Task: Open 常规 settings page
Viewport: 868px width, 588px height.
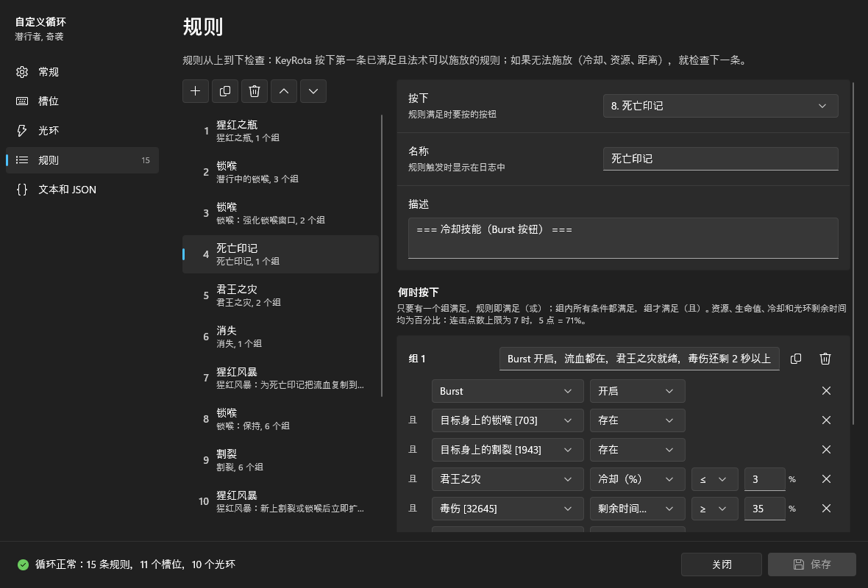Action: pyautogui.click(x=82, y=72)
